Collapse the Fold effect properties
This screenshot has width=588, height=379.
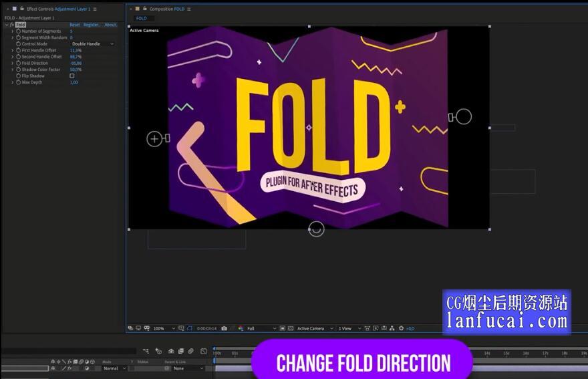[7, 25]
